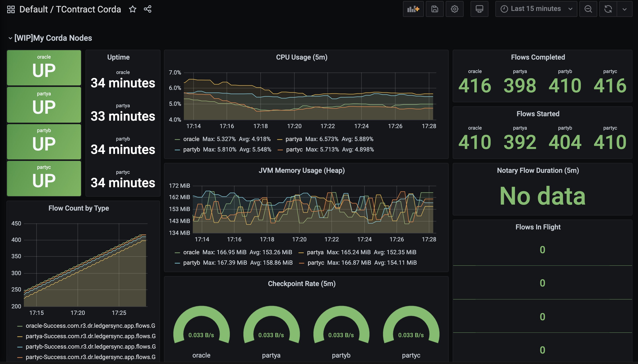Toggle partyc-Success series in Flow Count legend
This screenshot has height=364, width=638.
click(90, 357)
